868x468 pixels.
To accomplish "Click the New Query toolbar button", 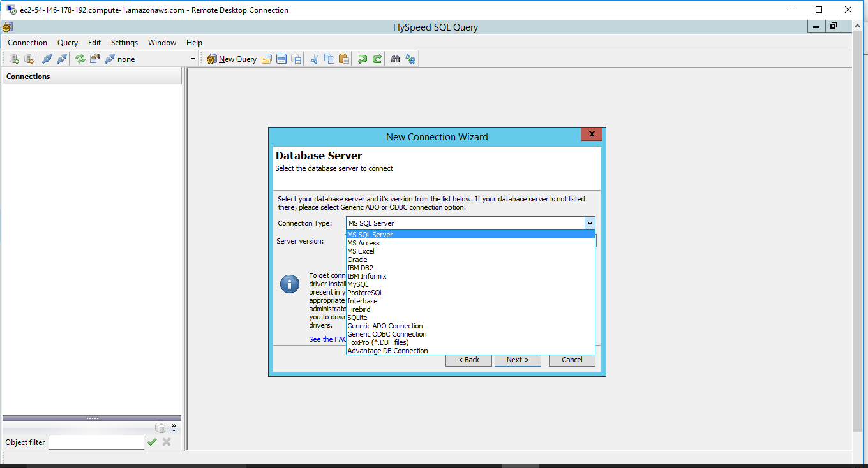I will 232,59.
